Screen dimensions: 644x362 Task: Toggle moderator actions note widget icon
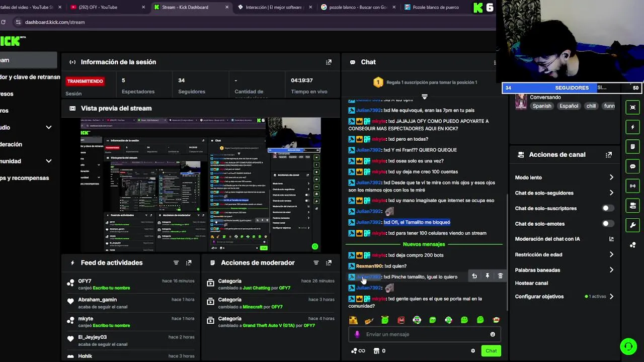[x=633, y=146]
